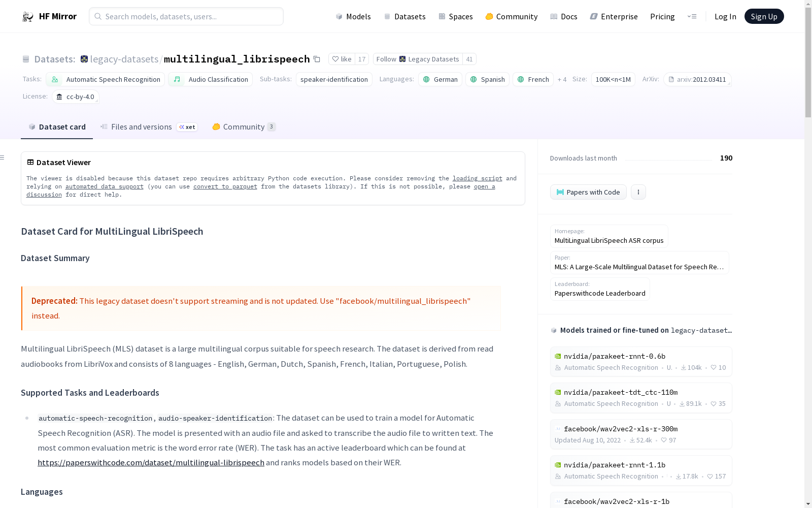Click the Datasets breadcrumb icon
The height and width of the screenshot is (508, 812).
[x=26, y=59]
